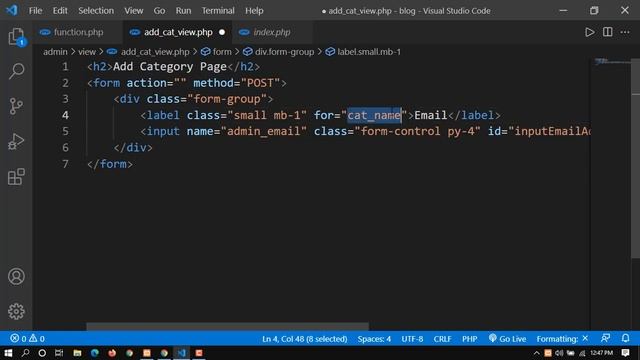640x360 pixels.
Task: Open the Manage gear settings icon
Action: [x=16, y=311]
